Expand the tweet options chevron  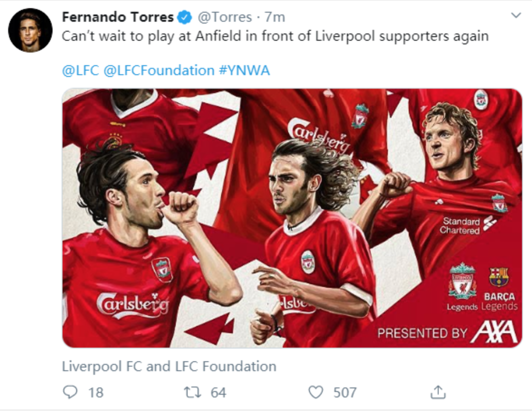pyautogui.click(x=516, y=16)
